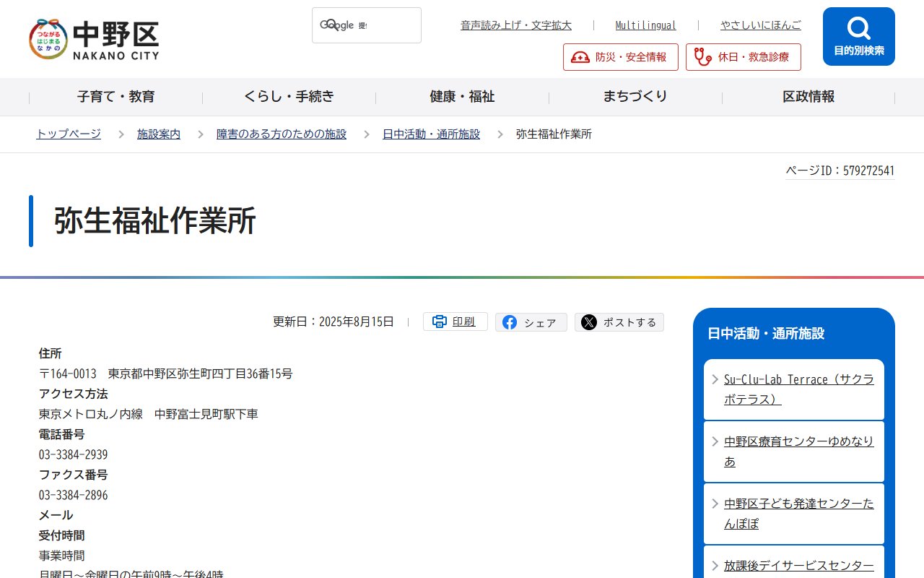The height and width of the screenshot is (578, 924).
Task: Open Su-Clu-Lab Terrace sidebar link
Action: [794, 389]
